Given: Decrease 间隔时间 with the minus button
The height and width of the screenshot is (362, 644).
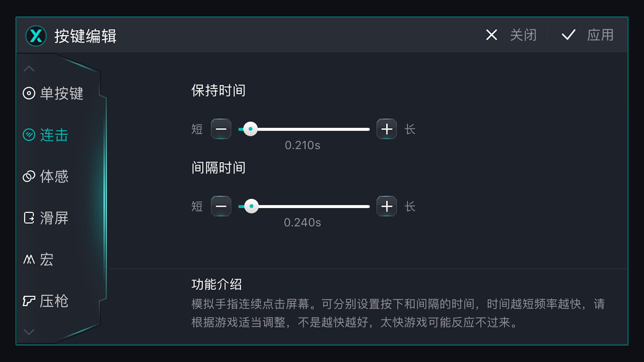Looking at the screenshot, I should tap(221, 206).
